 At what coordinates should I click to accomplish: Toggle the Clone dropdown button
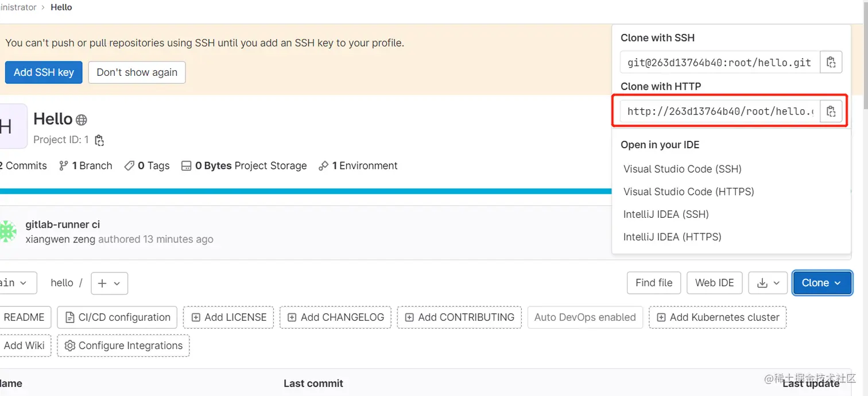click(822, 283)
